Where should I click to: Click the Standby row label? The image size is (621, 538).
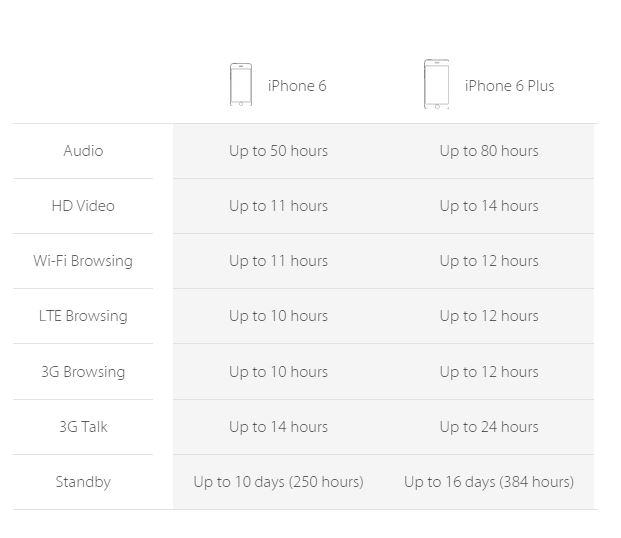83,482
